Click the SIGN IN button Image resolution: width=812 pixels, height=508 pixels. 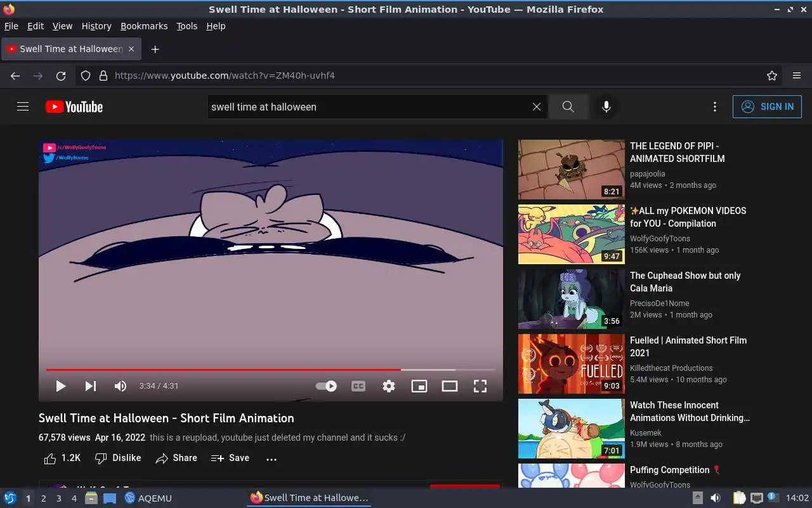pyautogui.click(x=767, y=107)
